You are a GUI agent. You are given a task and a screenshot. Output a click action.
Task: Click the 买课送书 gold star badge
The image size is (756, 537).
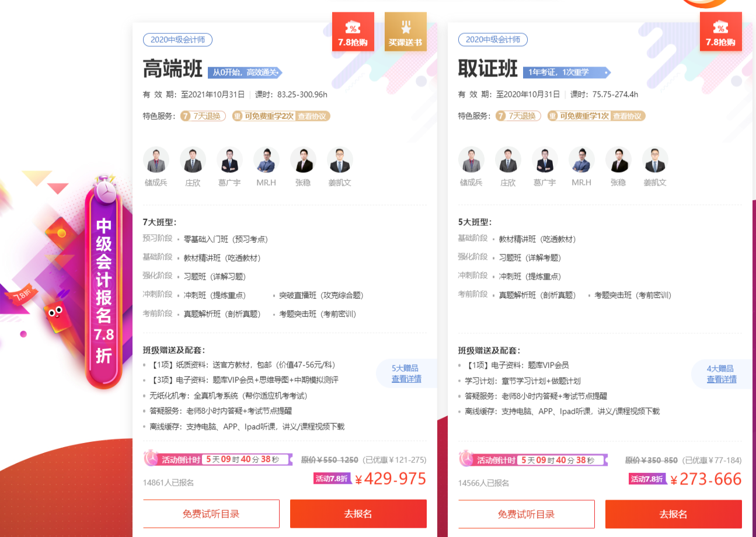[x=405, y=32]
